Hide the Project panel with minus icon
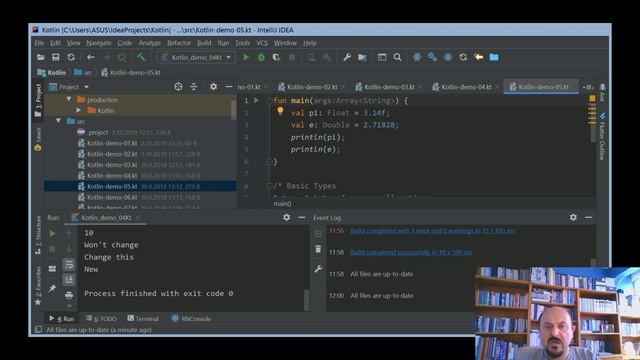Screen dimensions: 640x360 click(x=229, y=87)
